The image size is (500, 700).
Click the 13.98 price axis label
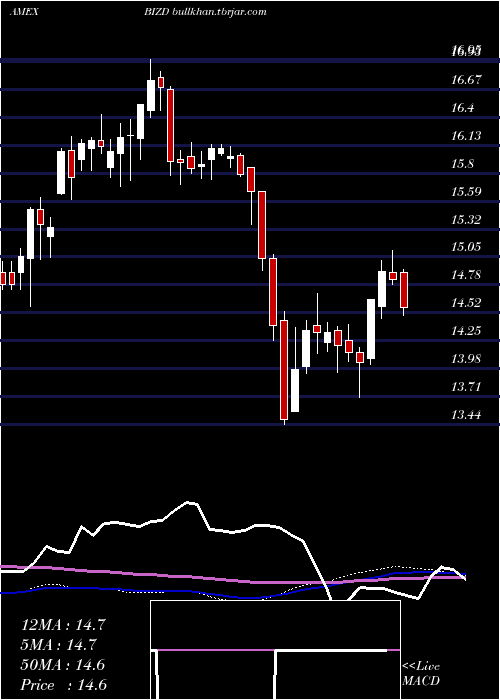[467, 358]
